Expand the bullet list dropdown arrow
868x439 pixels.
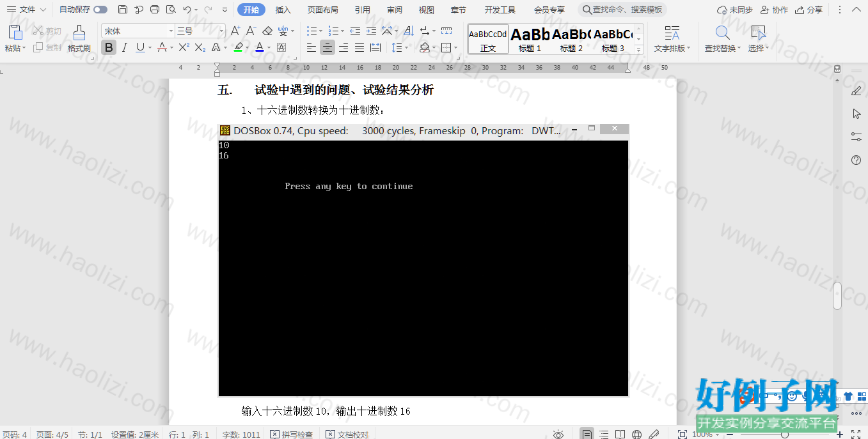click(x=322, y=31)
